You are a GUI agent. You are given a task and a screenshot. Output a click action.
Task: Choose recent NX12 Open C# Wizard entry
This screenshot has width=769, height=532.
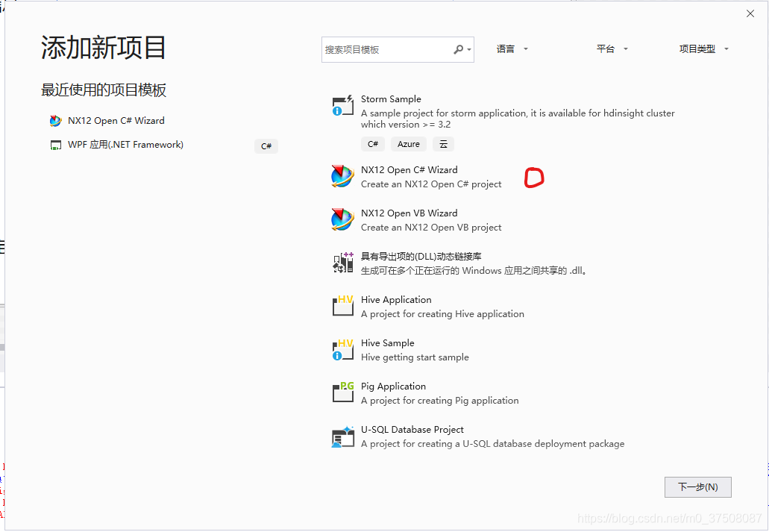click(116, 121)
